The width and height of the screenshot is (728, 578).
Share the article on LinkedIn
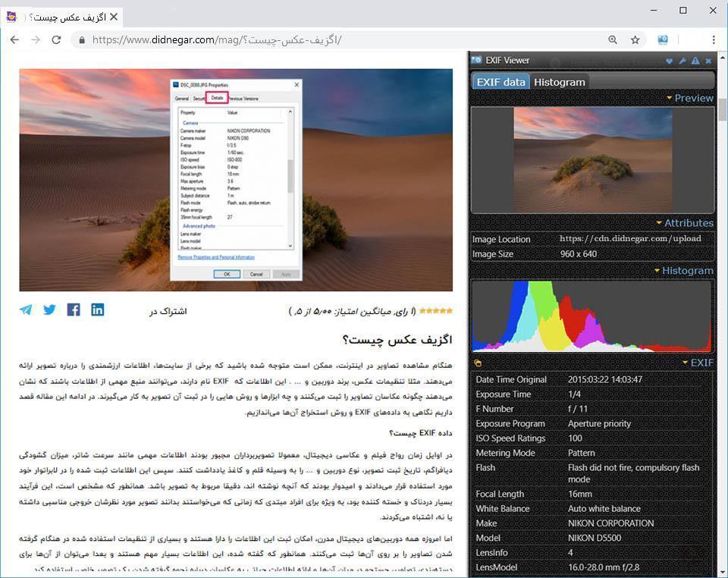98,309
